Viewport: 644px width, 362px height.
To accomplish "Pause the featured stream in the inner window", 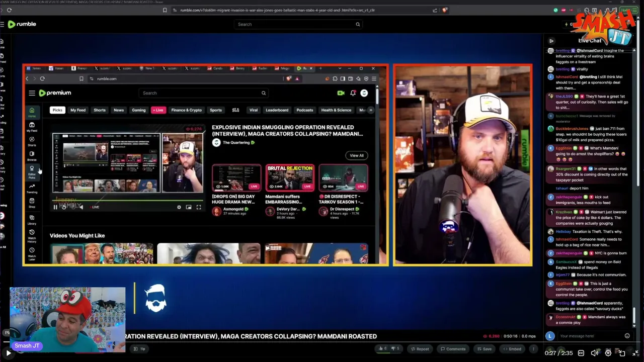I will point(55,207).
